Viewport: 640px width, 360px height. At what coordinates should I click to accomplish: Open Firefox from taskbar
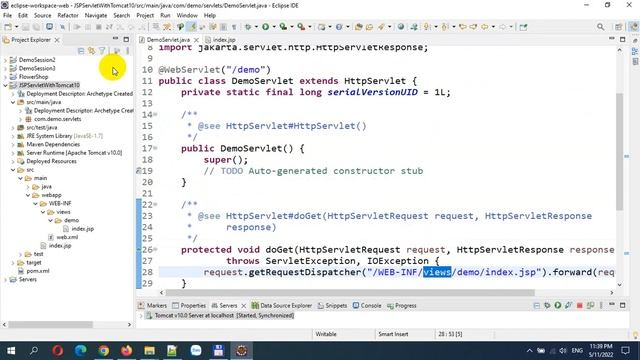click(x=127, y=350)
